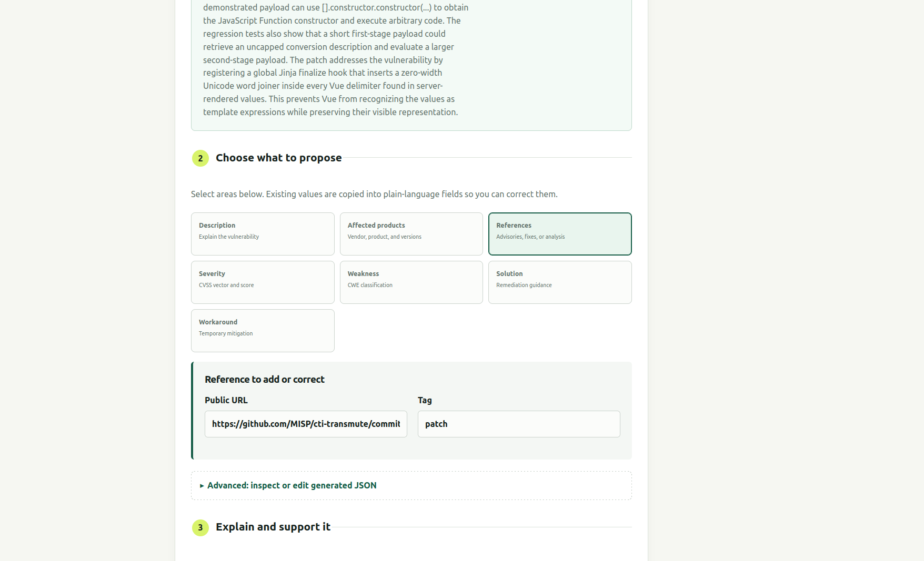Select the Solution remediation guidance card
This screenshot has width=924, height=561.
pyautogui.click(x=560, y=282)
